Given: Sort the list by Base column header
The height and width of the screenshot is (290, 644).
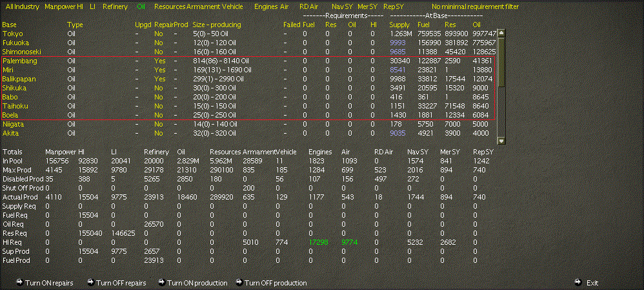Looking at the screenshot, I should tap(10, 25).
